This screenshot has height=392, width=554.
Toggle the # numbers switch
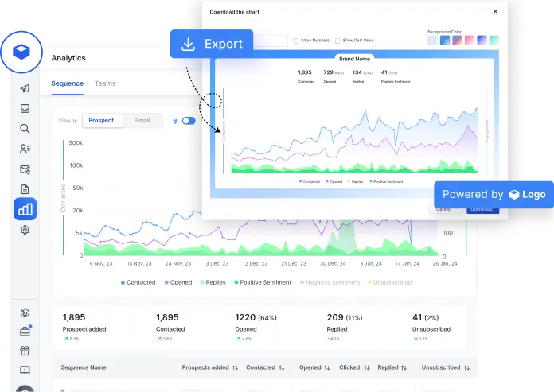(x=189, y=121)
